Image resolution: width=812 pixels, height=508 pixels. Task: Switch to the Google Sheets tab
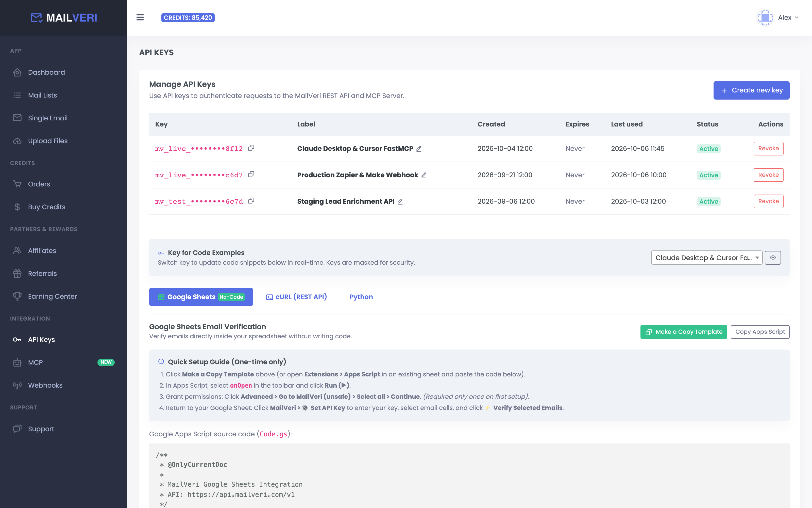(201, 297)
